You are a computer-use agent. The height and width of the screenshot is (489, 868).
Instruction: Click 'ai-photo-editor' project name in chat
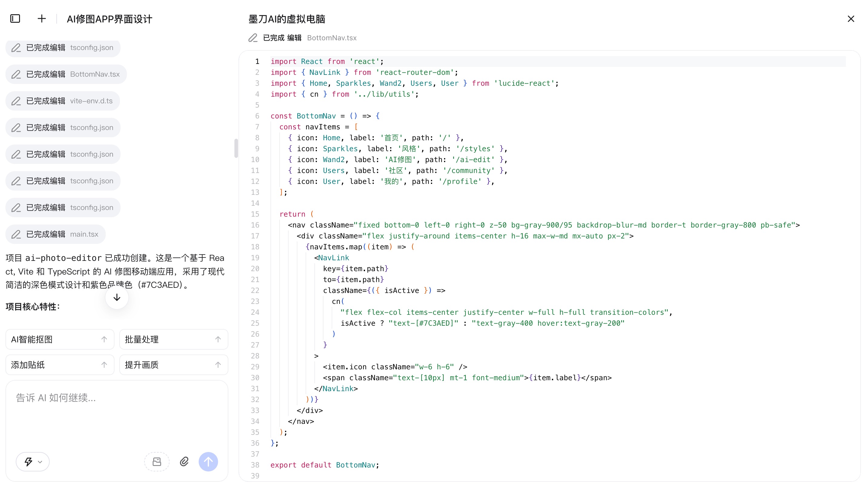63,258
